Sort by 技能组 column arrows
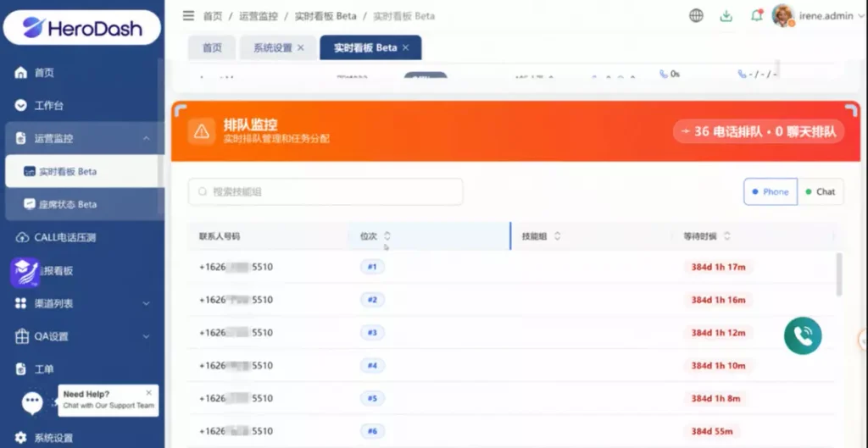Screen dimensions: 868x448 pyautogui.click(x=557, y=236)
